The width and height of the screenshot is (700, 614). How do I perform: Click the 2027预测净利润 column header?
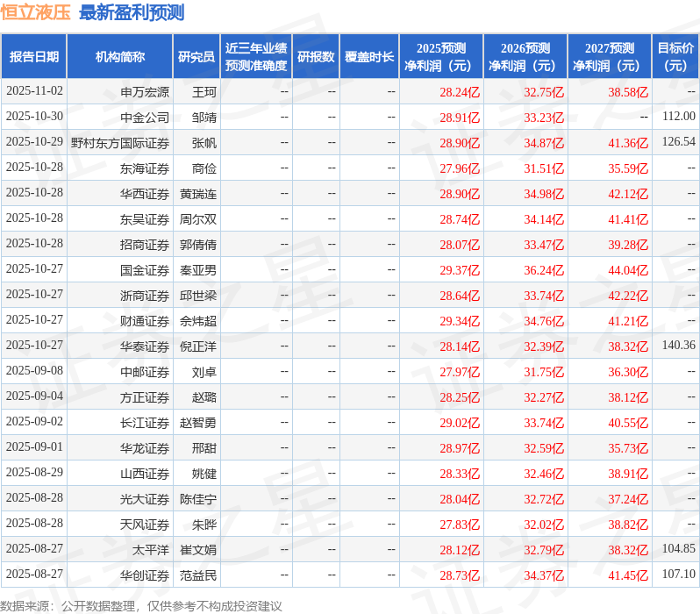point(610,57)
